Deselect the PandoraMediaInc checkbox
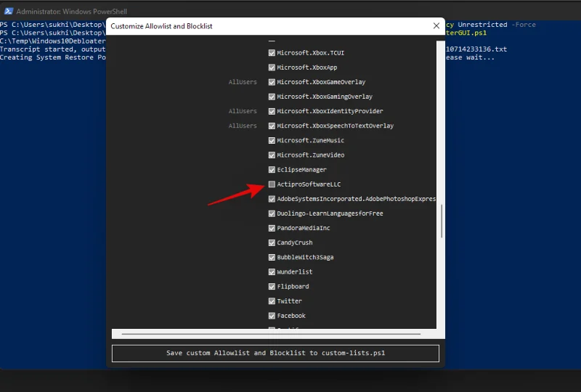This screenshot has height=392, width=581. 272,228
